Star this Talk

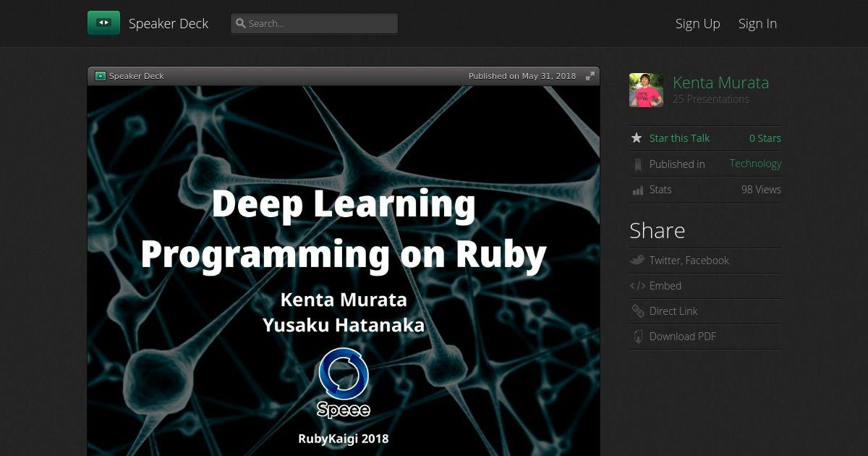pyautogui.click(x=679, y=138)
